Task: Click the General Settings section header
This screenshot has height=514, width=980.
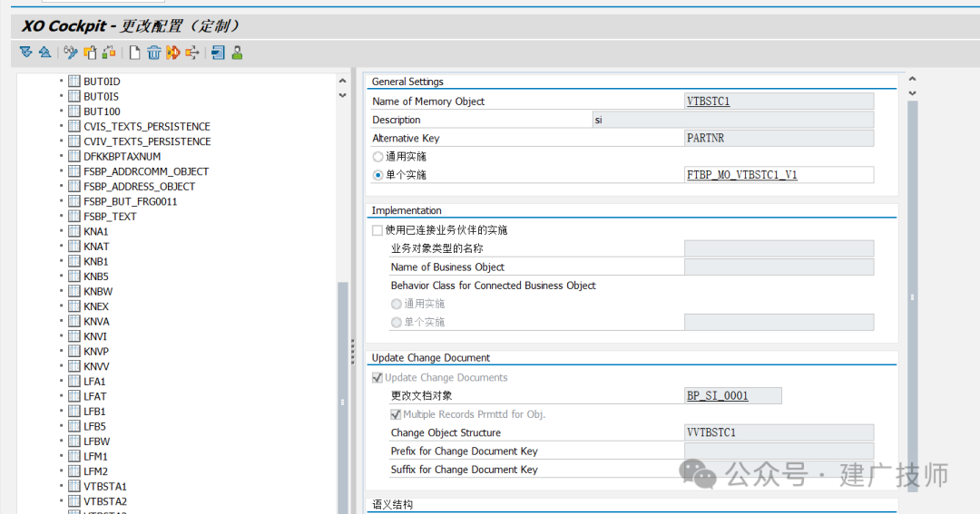Action: click(x=407, y=82)
